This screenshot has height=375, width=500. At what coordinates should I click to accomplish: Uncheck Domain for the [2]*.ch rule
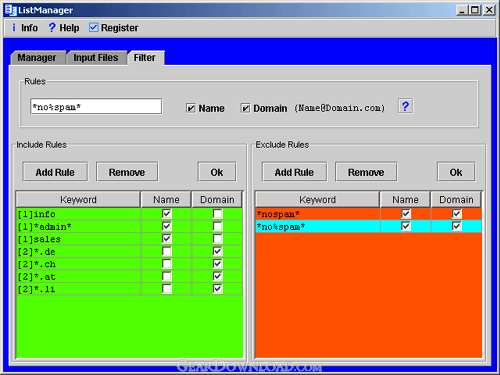(x=217, y=264)
